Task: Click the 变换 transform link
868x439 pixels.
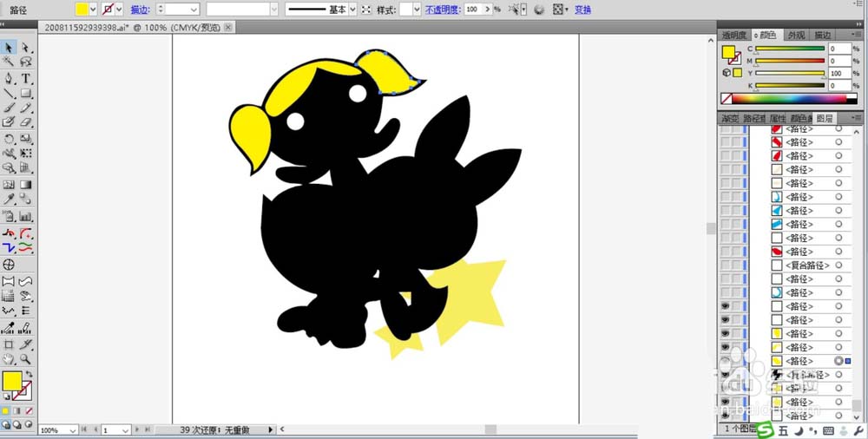Action: coord(582,10)
